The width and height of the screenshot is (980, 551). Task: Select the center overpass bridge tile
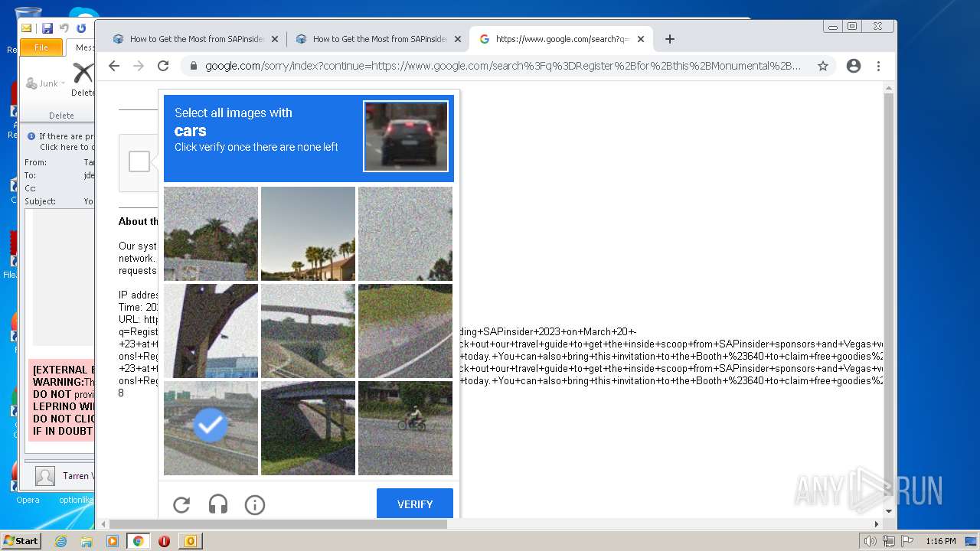(x=308, y=331)
